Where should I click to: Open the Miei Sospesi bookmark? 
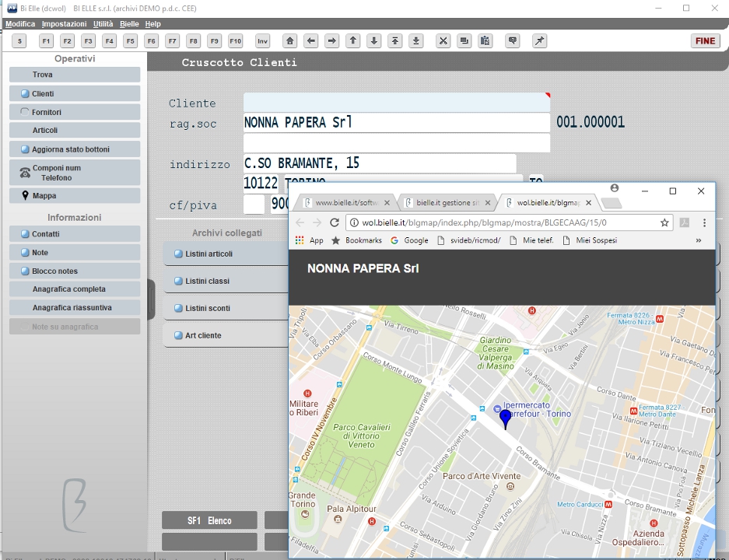coord(590,240)
